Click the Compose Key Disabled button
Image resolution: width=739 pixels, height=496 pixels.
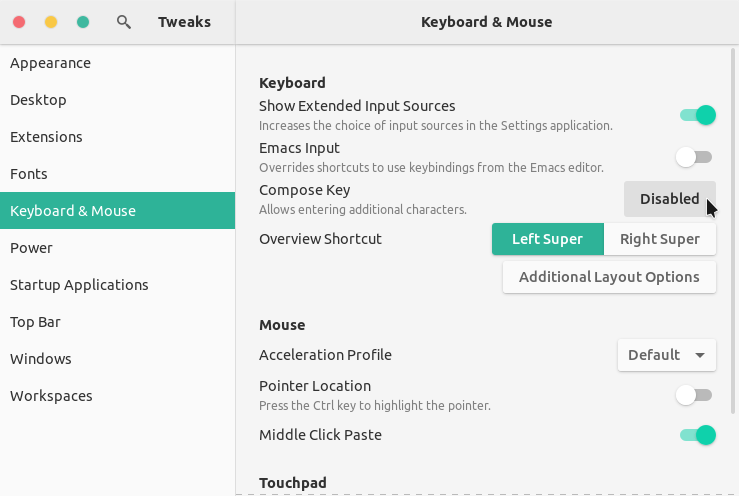[669, 199]
